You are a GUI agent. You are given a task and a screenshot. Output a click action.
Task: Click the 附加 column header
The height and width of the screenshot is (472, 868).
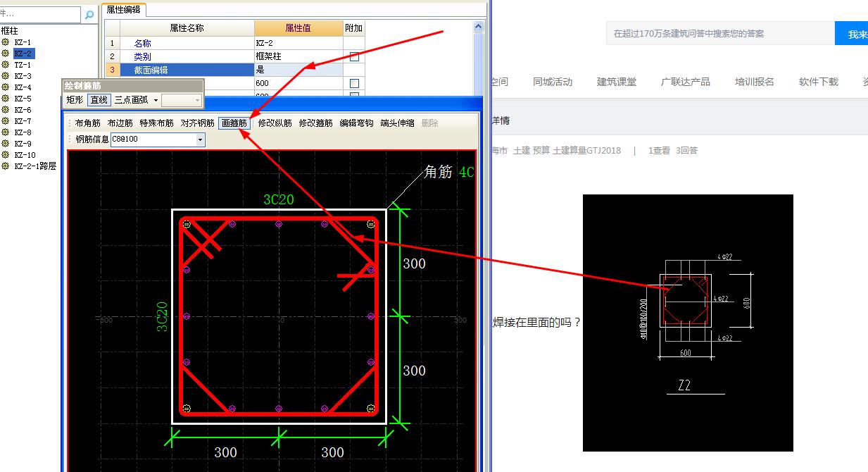354,28
